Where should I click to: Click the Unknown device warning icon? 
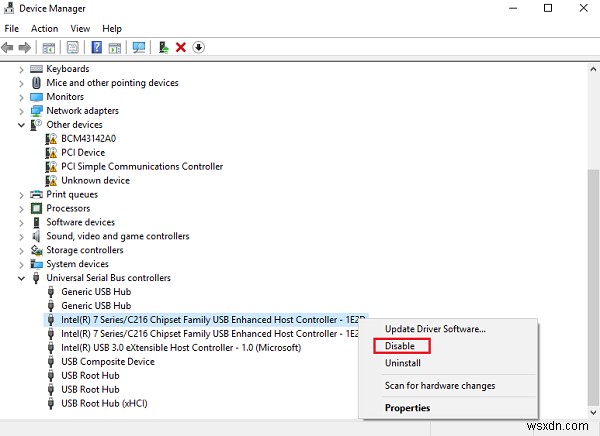51,180
